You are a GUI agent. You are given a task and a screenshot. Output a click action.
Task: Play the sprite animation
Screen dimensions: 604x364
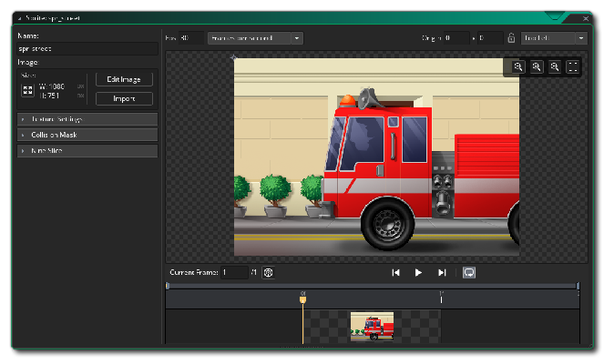(418, 273)
